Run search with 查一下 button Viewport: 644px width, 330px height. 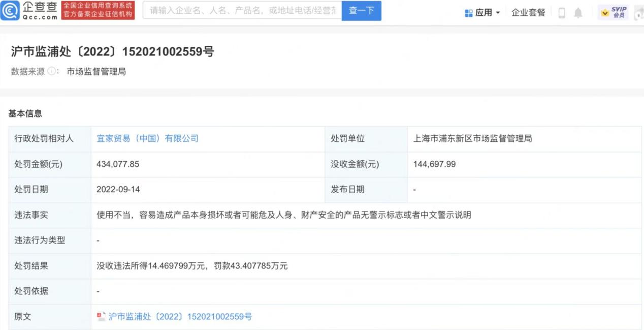point(362,10)
